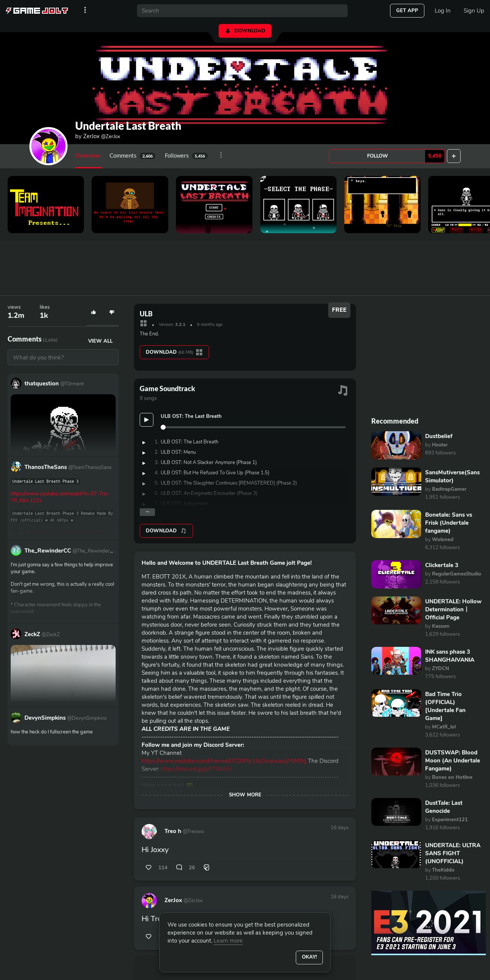
Task: Accept cookies with the OKAY! button
Action: (x=309, y=957)
